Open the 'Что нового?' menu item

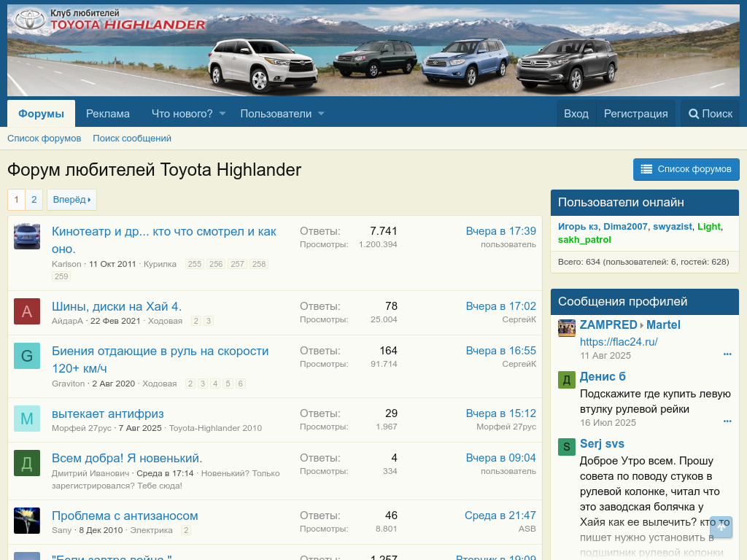pos(182,114)
